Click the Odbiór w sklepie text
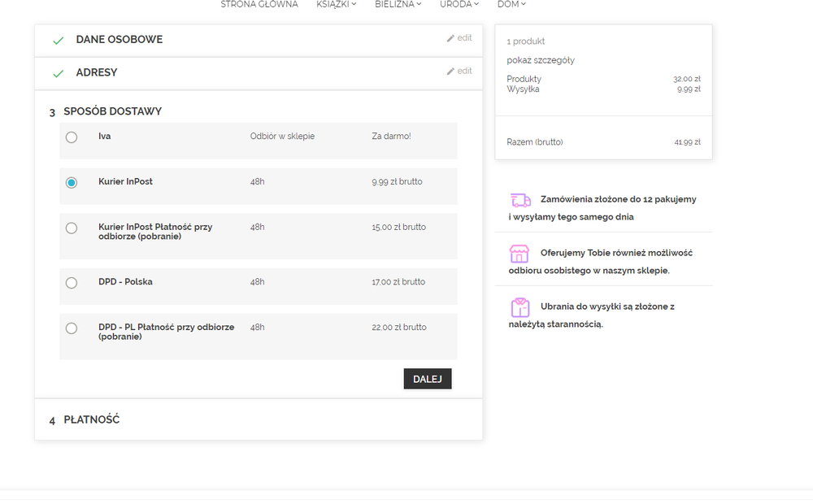 click(283, 137)
